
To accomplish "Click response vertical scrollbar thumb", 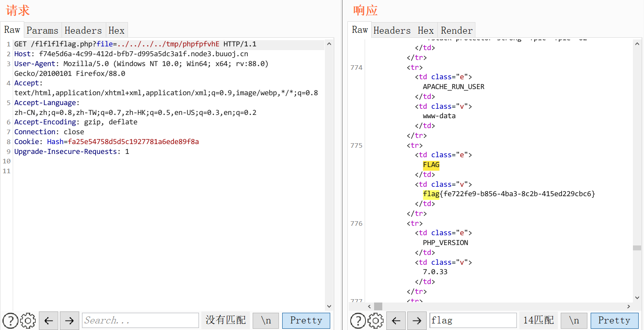I will (x=637, y=248).
